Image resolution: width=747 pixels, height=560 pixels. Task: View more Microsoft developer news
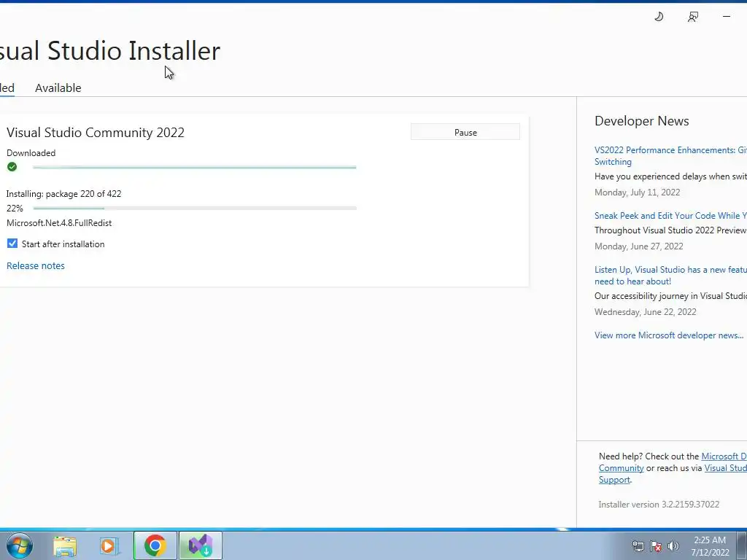pos(669,335)
